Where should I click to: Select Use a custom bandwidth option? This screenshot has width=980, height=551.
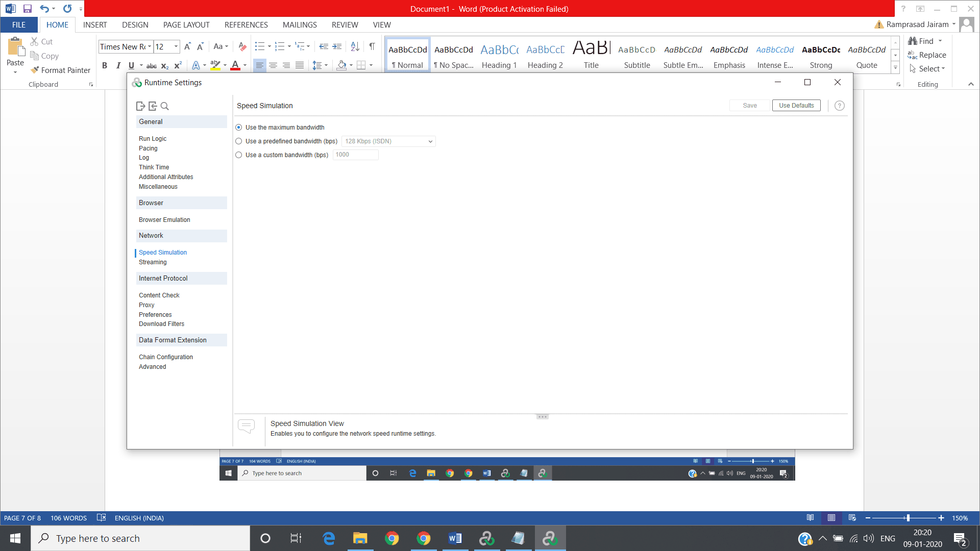click(239, 155)
